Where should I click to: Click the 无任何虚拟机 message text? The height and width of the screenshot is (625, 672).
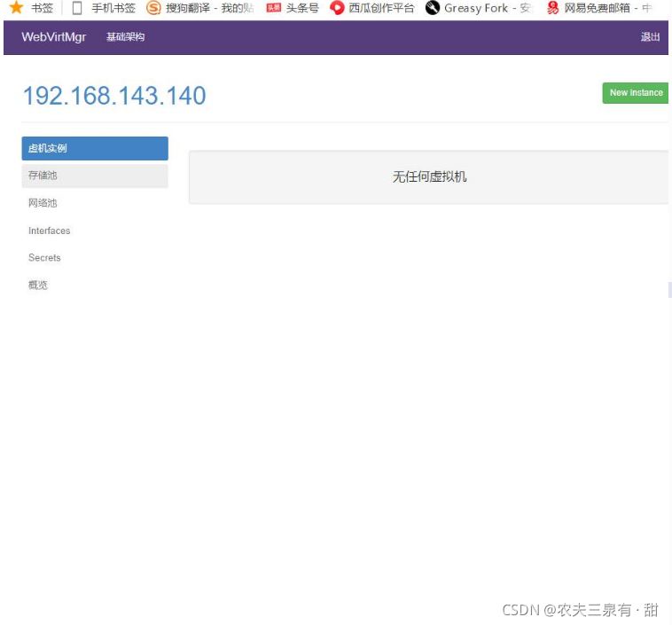[429, 176]
